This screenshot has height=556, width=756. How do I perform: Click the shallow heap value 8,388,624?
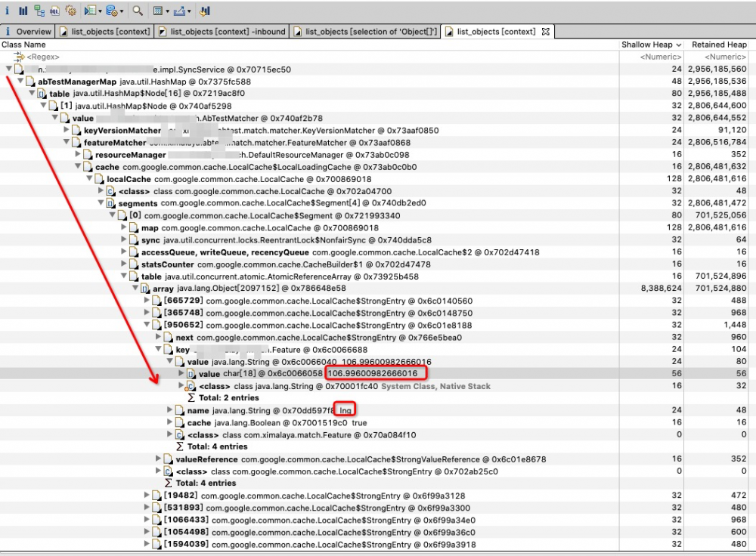tap(661, 288)
